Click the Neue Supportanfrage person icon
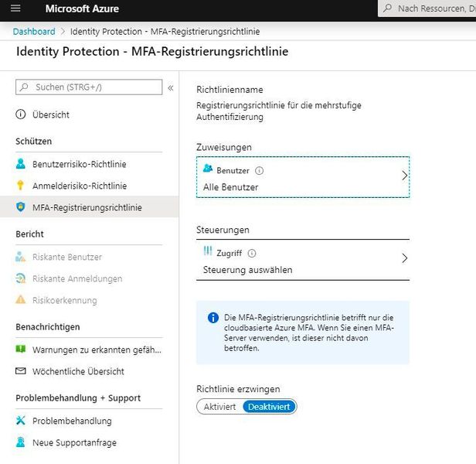The height and width of the screenshot is (464, 476). coord(21,442)
